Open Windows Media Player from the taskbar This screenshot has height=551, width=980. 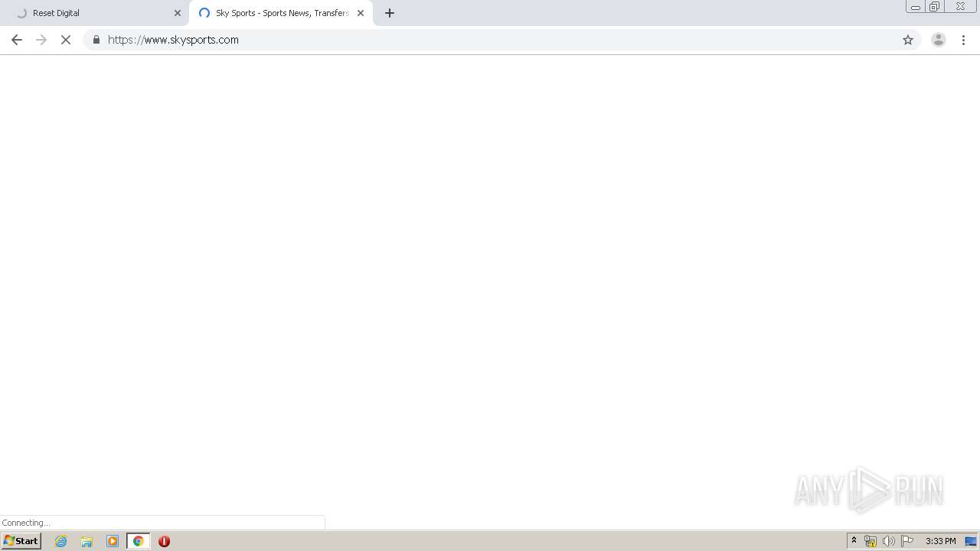click(113, 541)
